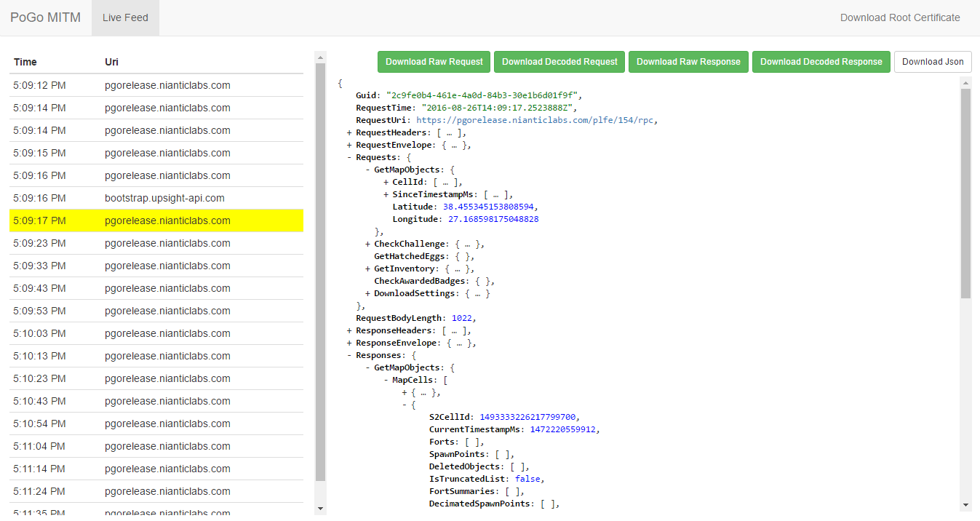
Task: Expand the CellId array
Action: [386, 182]
